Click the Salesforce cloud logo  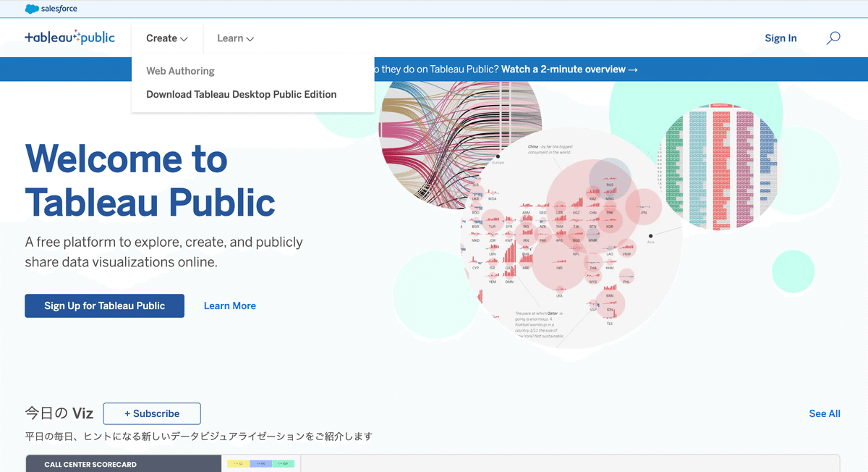(51, 9)
